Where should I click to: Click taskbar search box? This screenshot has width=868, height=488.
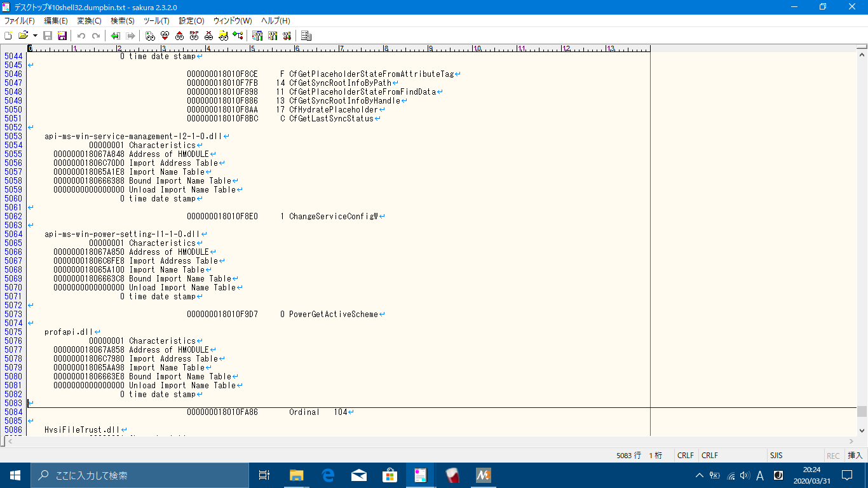tap(139, 475)
